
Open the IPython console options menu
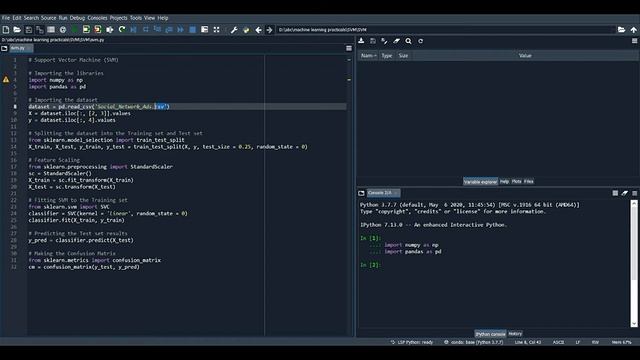(x=634, y=193)
